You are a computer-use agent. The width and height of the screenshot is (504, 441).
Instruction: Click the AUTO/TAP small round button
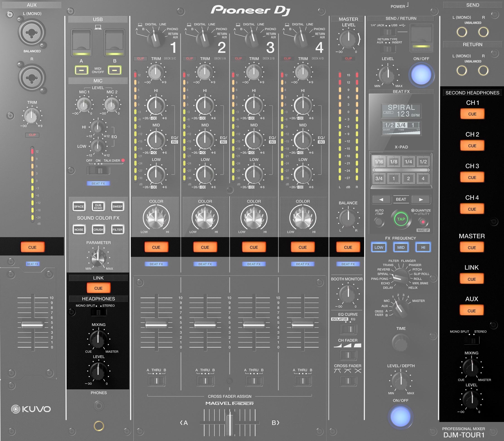coord(379,222)
